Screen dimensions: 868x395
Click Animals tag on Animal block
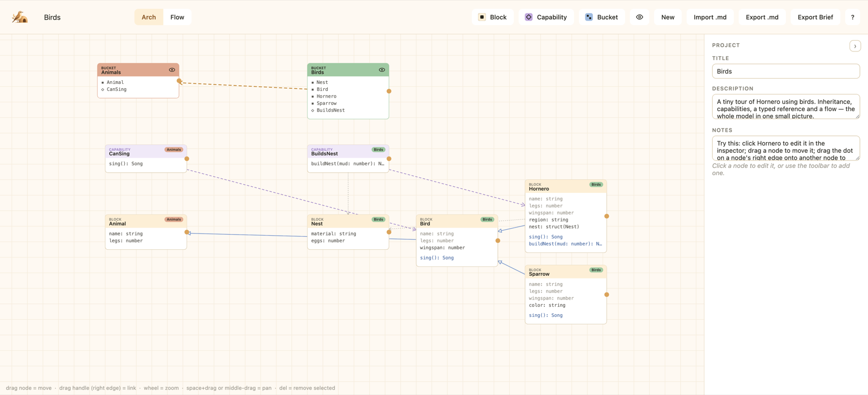[174, 219]
